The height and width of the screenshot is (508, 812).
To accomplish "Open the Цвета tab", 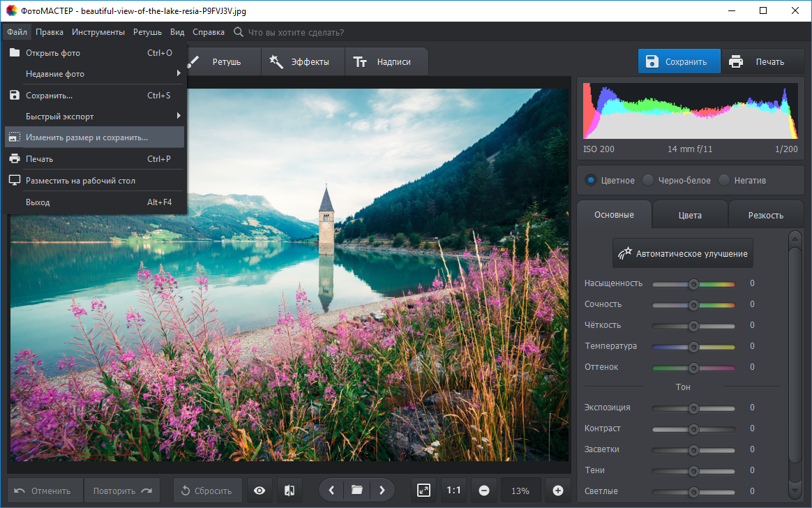I will [689, 215].
